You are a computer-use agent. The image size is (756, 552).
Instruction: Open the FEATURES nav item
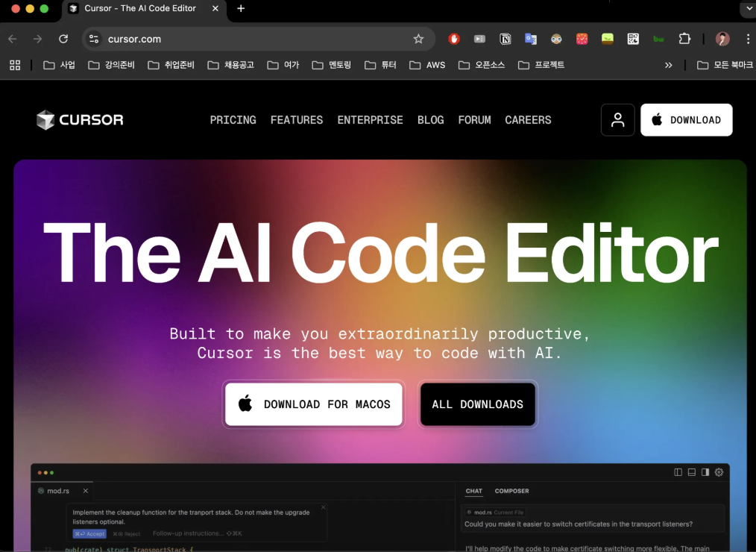(297, 120)
